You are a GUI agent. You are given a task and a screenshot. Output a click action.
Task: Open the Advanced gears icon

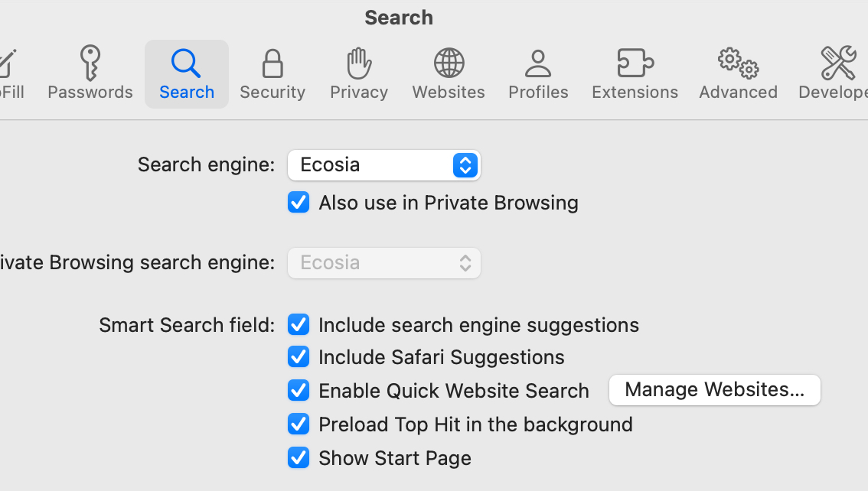click(x=738, y=63)
